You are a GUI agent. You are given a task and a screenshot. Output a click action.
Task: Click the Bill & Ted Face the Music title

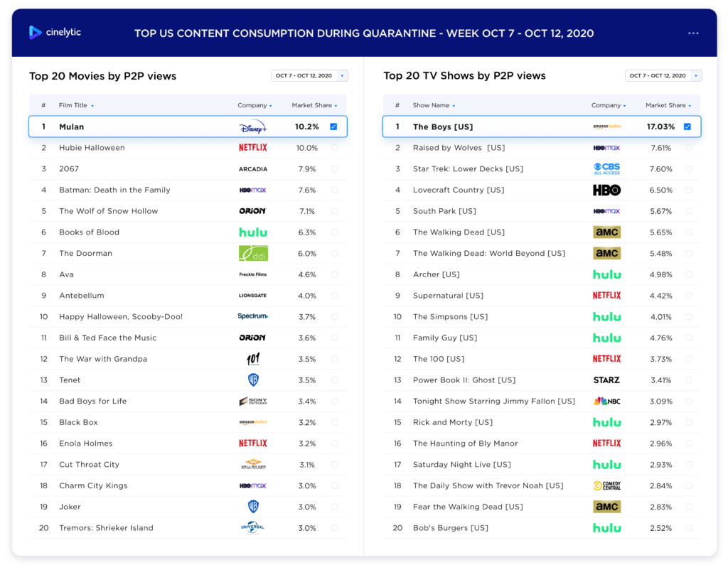(108, 338)
